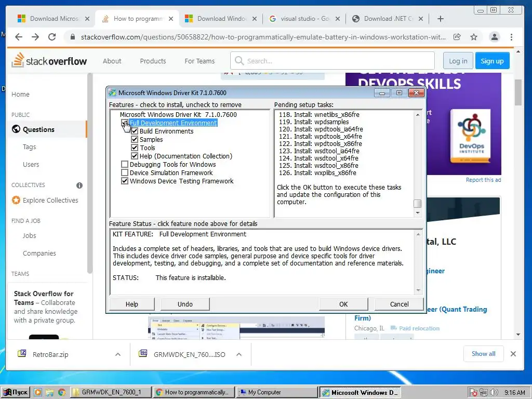This screenshot has height=399, width=532.
Task: Click Show all downloads
Action: pos(483,354)
